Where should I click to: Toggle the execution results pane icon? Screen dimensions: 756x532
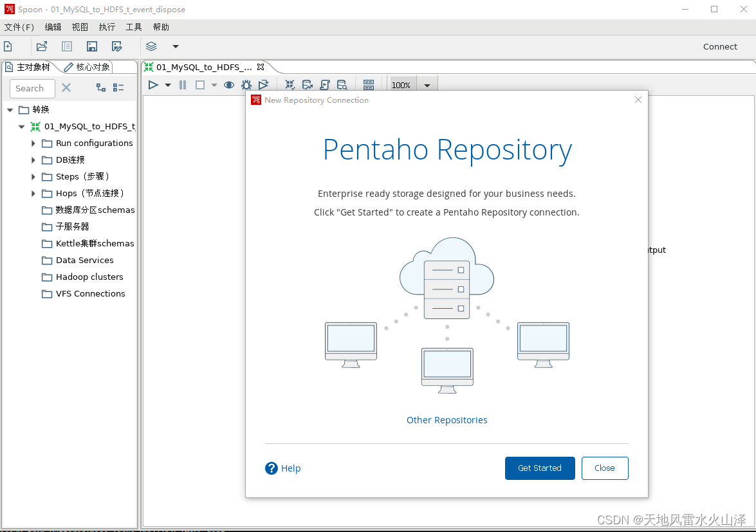369,85
